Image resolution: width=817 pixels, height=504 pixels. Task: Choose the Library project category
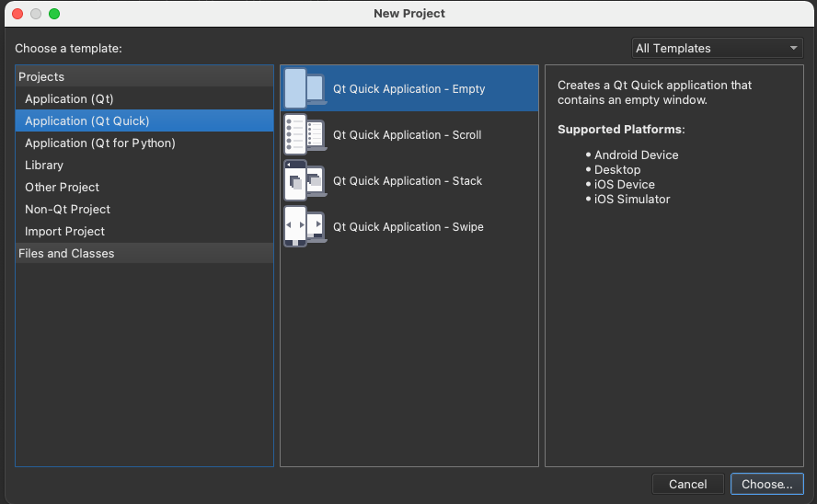(x=44, y=166)
